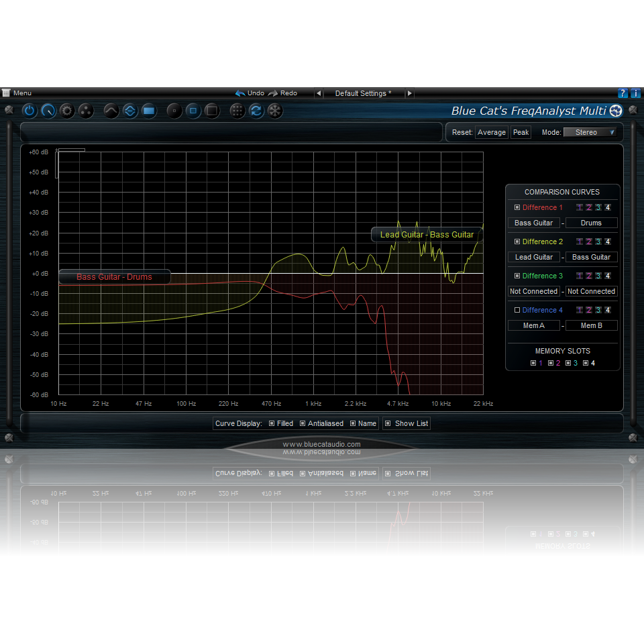Open the settings gear icon
Screen dimensions: 644x644
[x=66, y=111]
